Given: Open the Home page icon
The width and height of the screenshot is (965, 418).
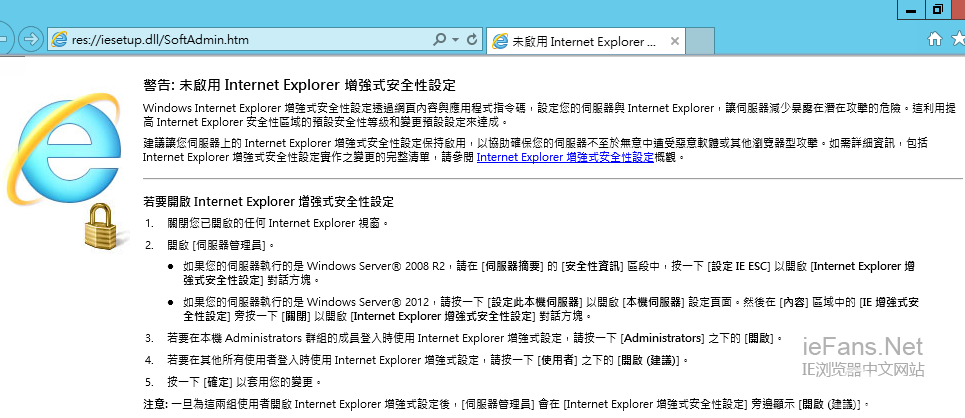Looking at the screenshot, I should pos(935,39).
